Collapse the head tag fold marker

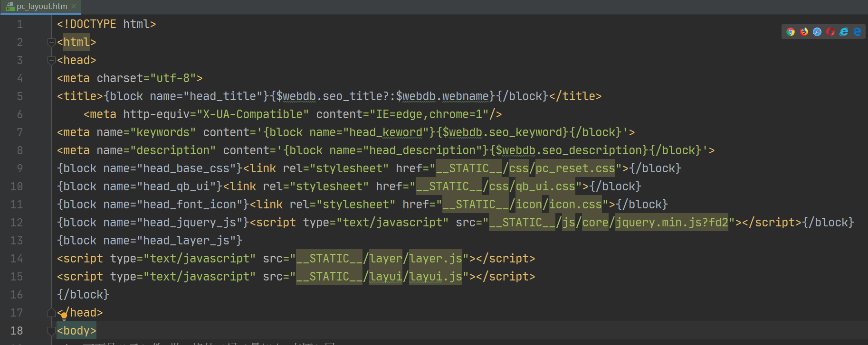click(51, 60)
